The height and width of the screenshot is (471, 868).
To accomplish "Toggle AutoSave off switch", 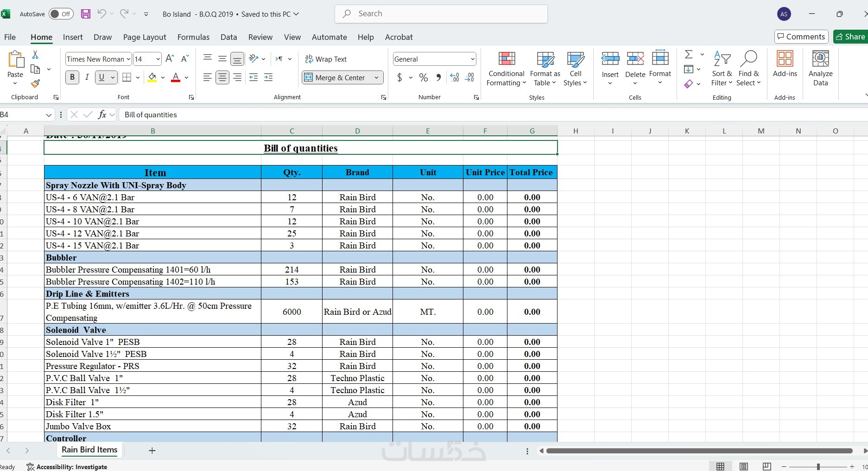I will pos(61,14).
